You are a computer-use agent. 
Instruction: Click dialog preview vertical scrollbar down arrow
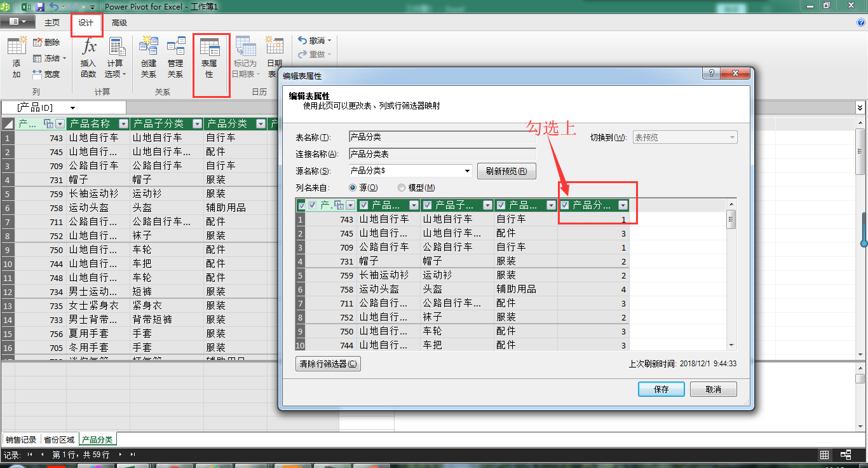coord(731,345)
